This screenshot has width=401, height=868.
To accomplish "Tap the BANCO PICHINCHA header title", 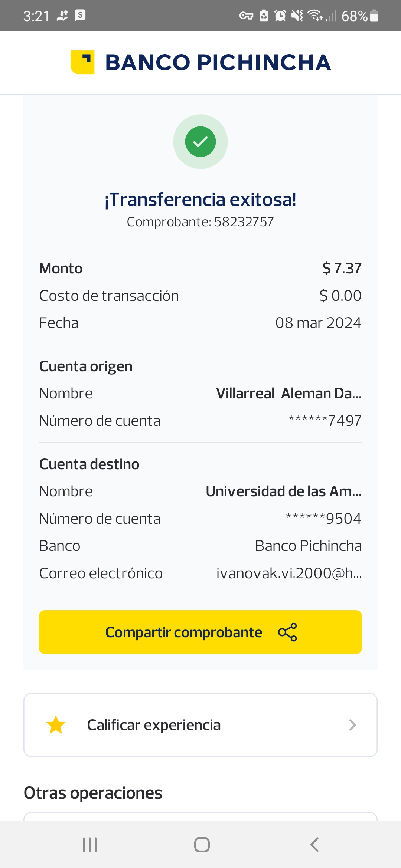I will (x=218, y=62).
